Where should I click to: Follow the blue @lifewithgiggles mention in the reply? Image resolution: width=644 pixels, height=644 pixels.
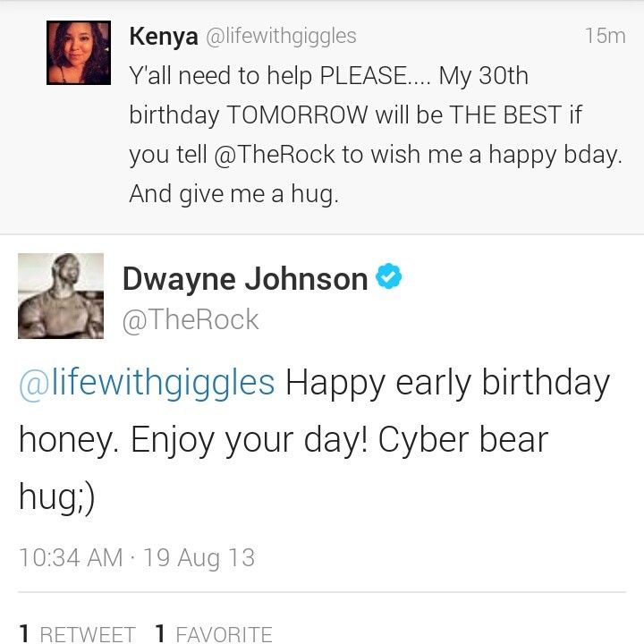pos(147,383)
